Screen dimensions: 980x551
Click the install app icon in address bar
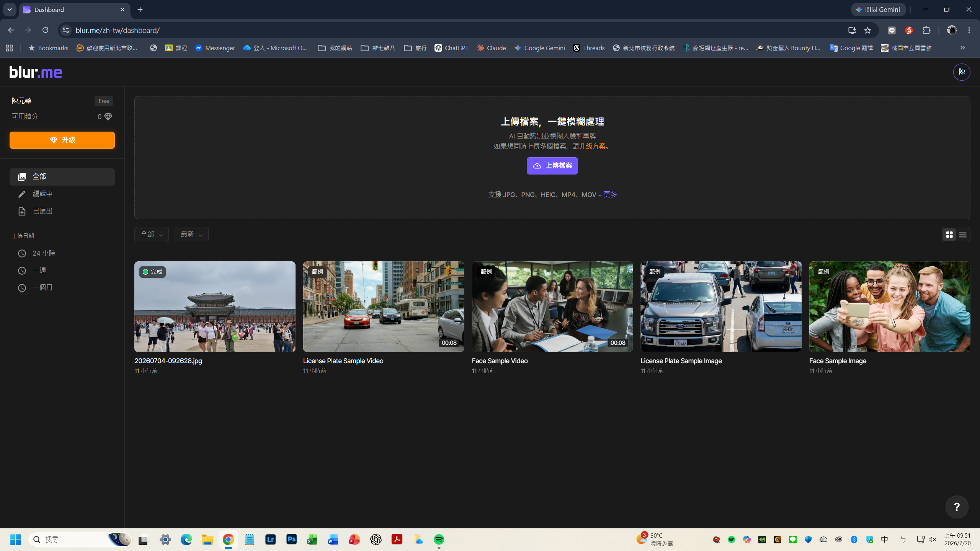(x=852, y=30)
